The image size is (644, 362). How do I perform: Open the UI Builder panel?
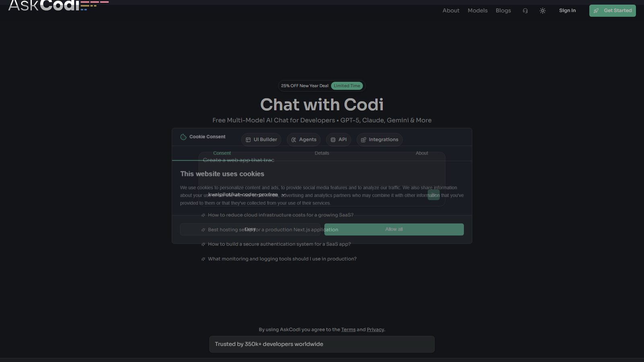[x=261, y=140]
